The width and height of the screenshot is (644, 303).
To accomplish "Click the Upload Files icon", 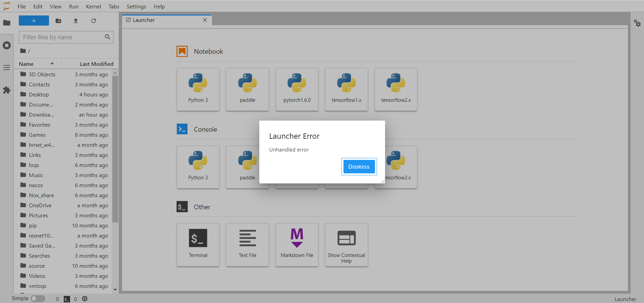I will [76, 21].
